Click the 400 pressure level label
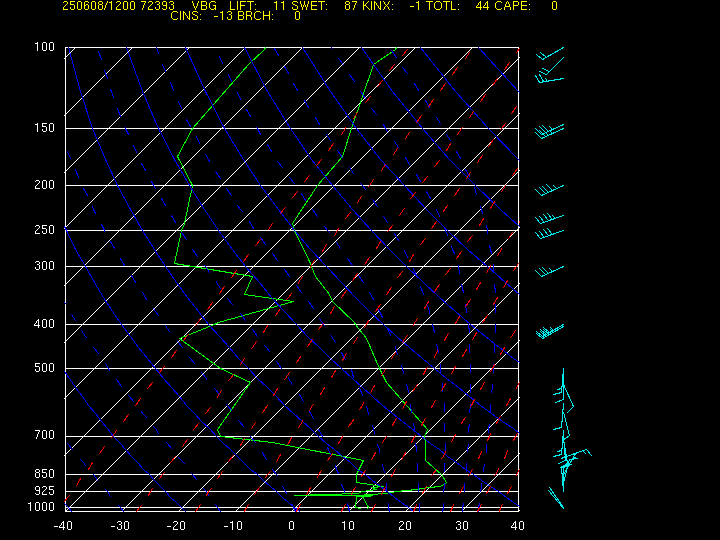This screenshot has width=720, height=540. (x=45, y=324)
